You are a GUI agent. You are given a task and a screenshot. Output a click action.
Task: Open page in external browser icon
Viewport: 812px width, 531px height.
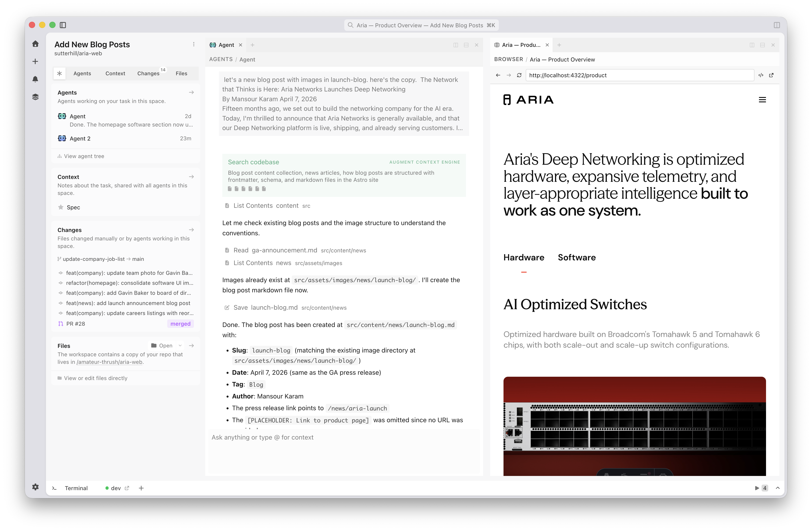(x=771, y=75)
